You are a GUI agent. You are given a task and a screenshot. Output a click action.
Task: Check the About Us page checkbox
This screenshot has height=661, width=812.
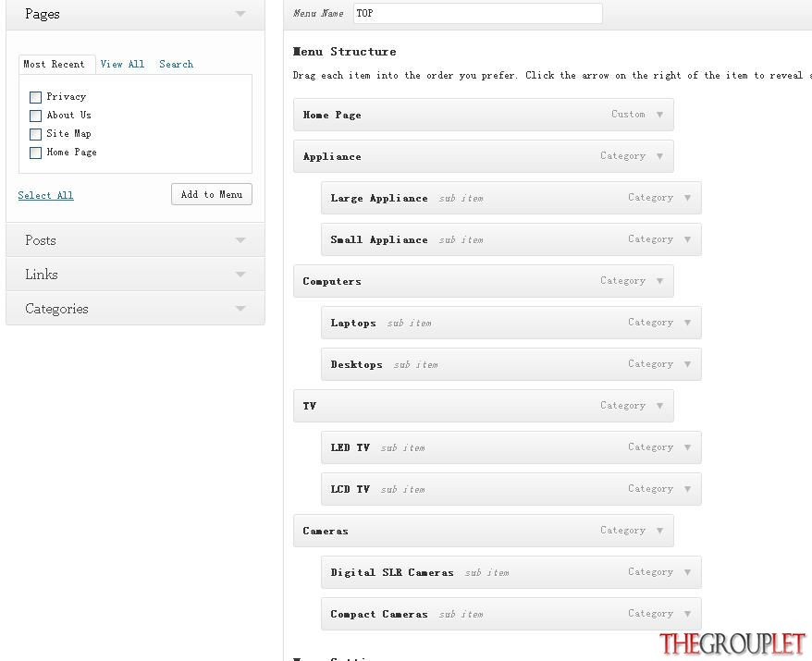[x=35, y=116]
